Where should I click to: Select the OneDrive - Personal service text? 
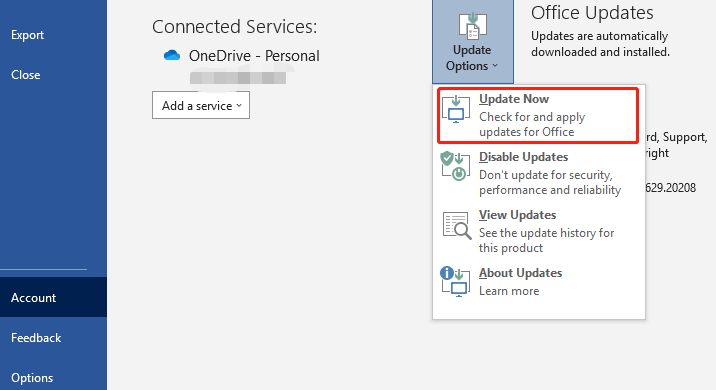point(254,56)
